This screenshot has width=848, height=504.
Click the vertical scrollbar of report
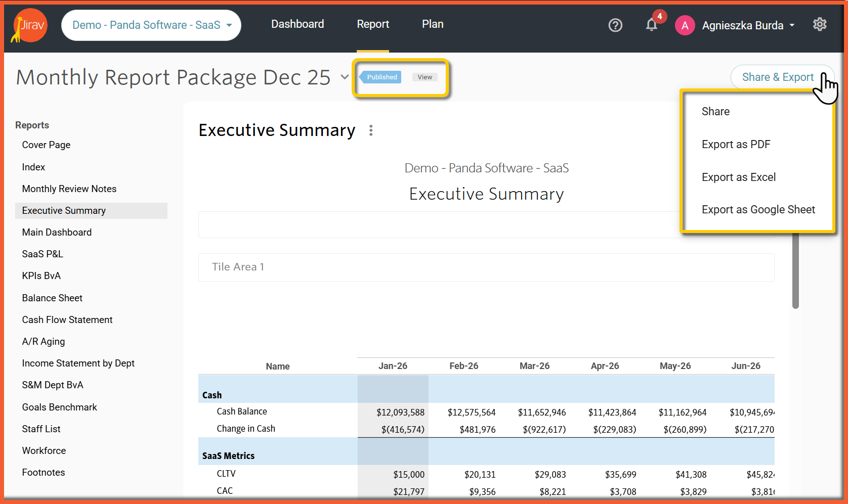[795, 270]
